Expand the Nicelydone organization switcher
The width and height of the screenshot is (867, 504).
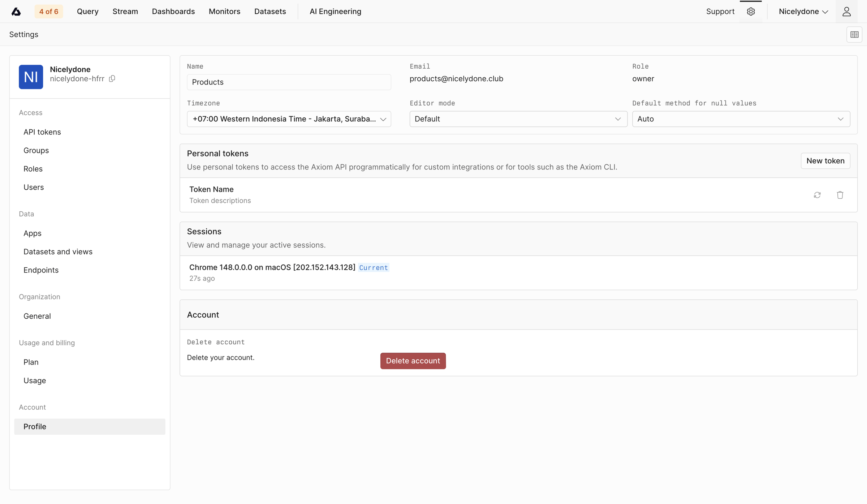tap(803, 12)
